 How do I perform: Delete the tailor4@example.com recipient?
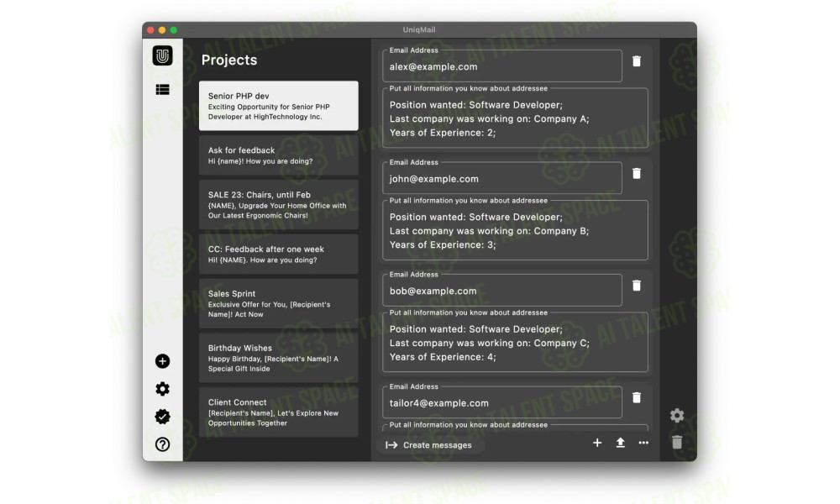(x=637, y=397)
